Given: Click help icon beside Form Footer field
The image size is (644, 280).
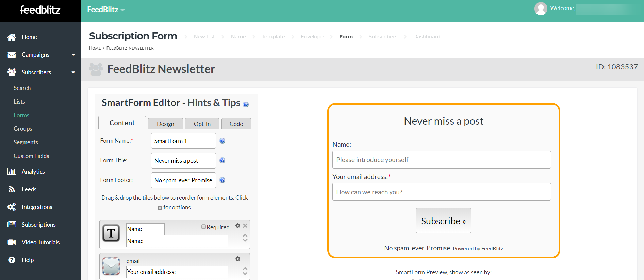Looking at the screenshot, I should 222,180.
